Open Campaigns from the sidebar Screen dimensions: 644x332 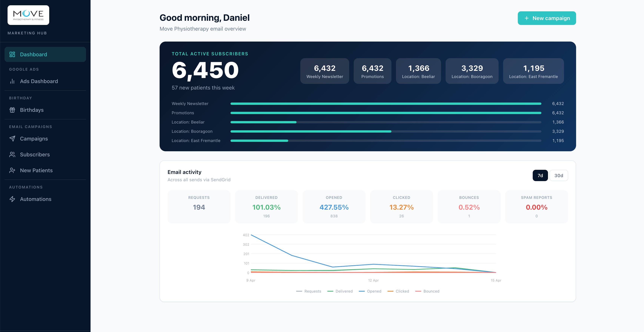pyautogui.click(x=34, y=138)
